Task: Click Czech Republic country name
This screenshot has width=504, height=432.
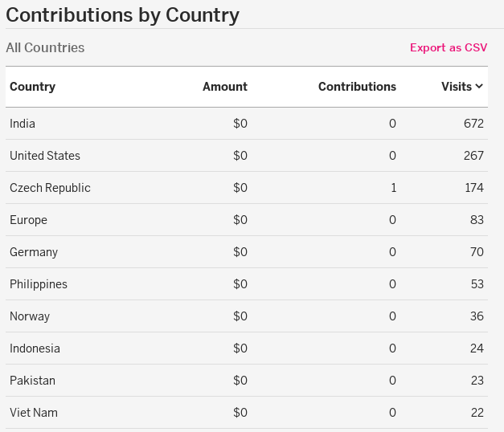Action: (50, 188)
